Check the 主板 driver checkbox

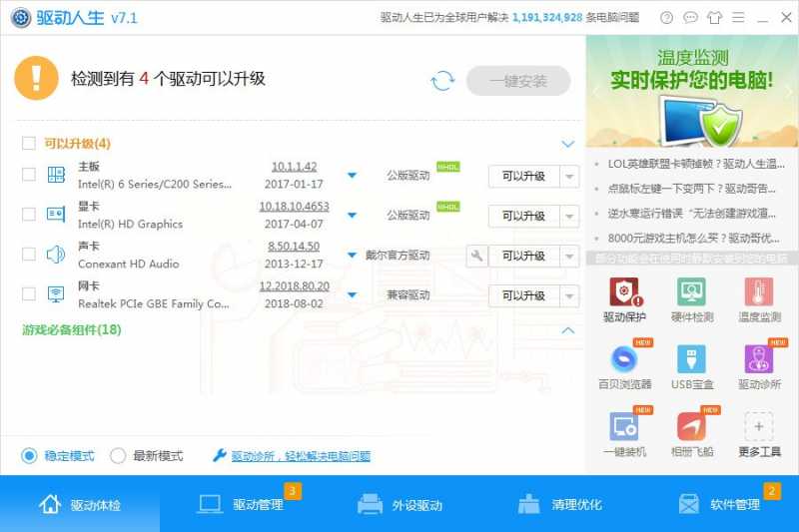29,175
